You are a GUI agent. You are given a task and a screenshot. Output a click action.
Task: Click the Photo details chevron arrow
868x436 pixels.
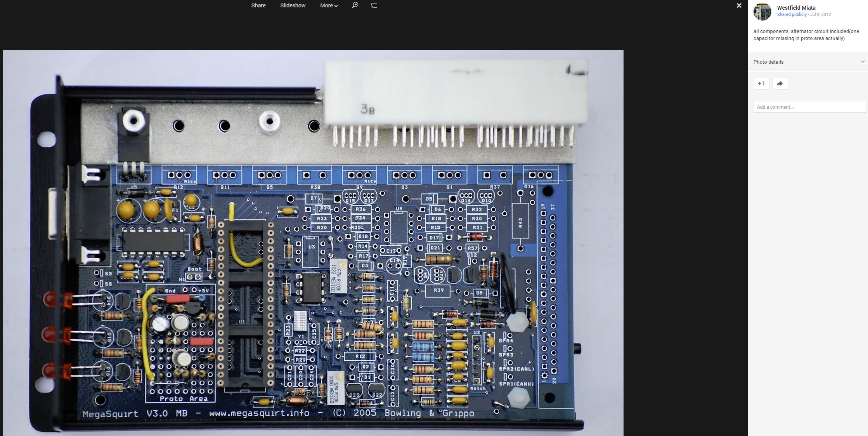(863, 62)
